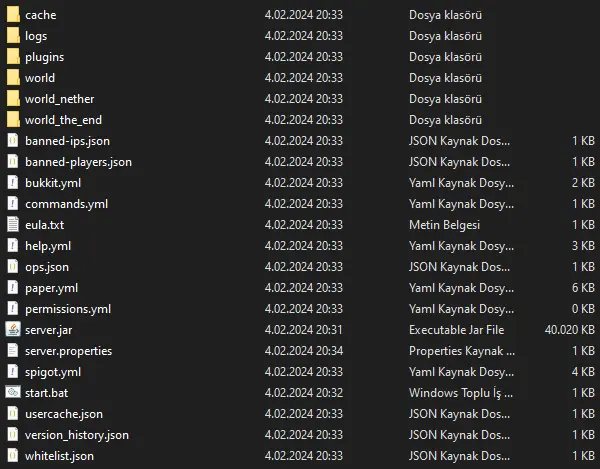
Task: Select the server.properties file name
Action: coord(68,351)
